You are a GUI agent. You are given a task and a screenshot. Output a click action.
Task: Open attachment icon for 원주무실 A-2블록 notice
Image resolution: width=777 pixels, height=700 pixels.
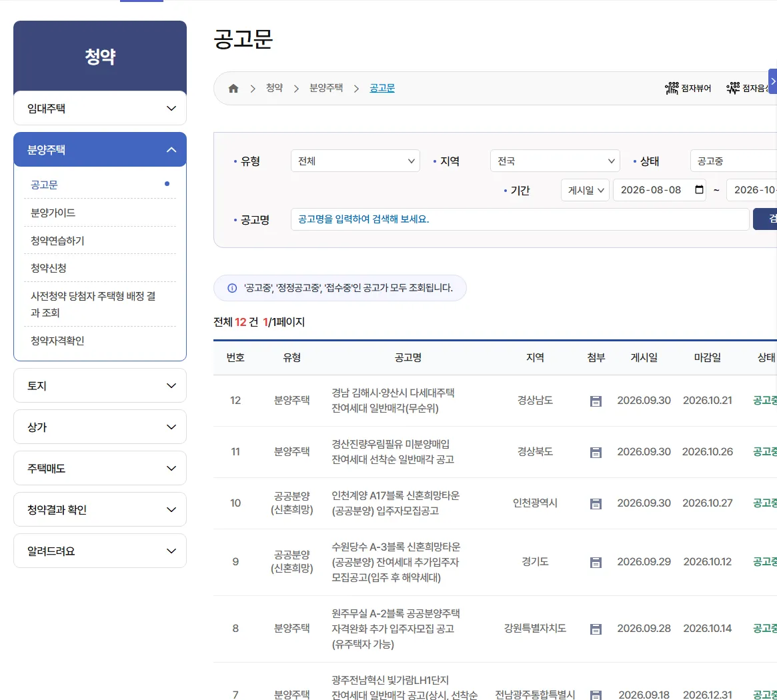pos(596,629)
